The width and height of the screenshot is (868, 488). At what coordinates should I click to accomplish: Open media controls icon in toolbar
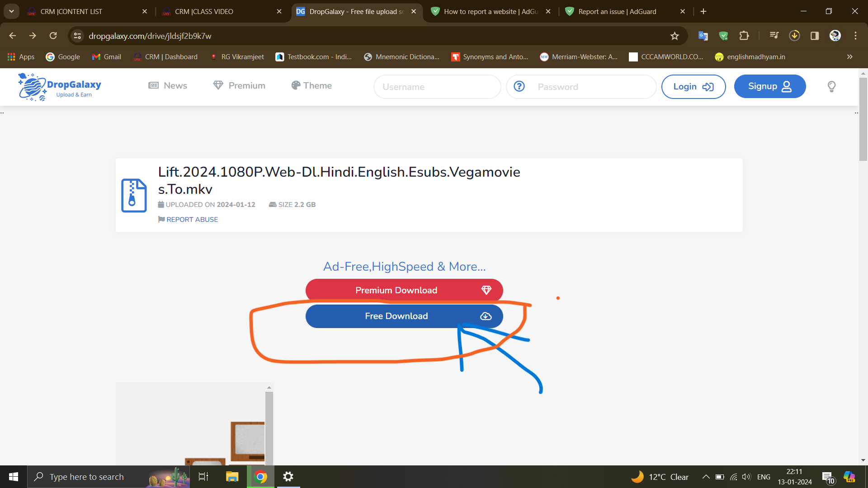point(774,36)
